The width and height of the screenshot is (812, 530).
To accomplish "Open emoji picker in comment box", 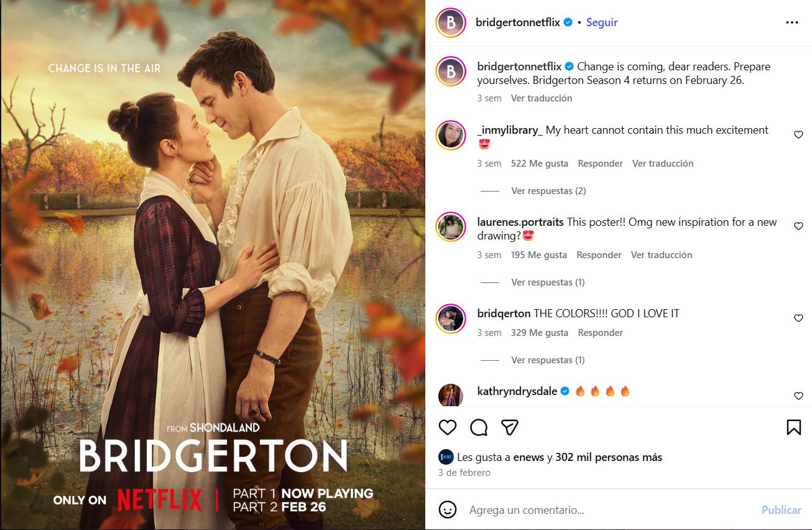I will click(448, 509).
